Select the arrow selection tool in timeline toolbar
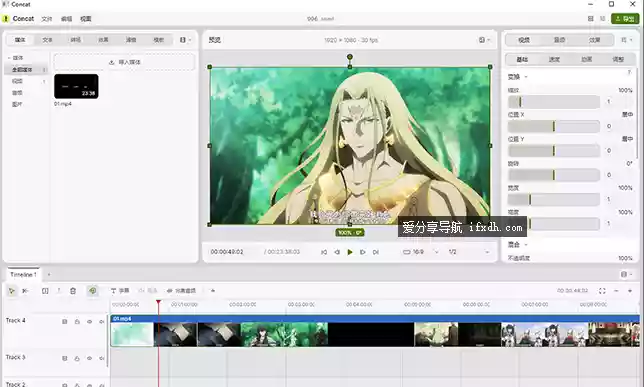Image resolution: width=644 pixels, height=387 pixels. coord(12,291)
